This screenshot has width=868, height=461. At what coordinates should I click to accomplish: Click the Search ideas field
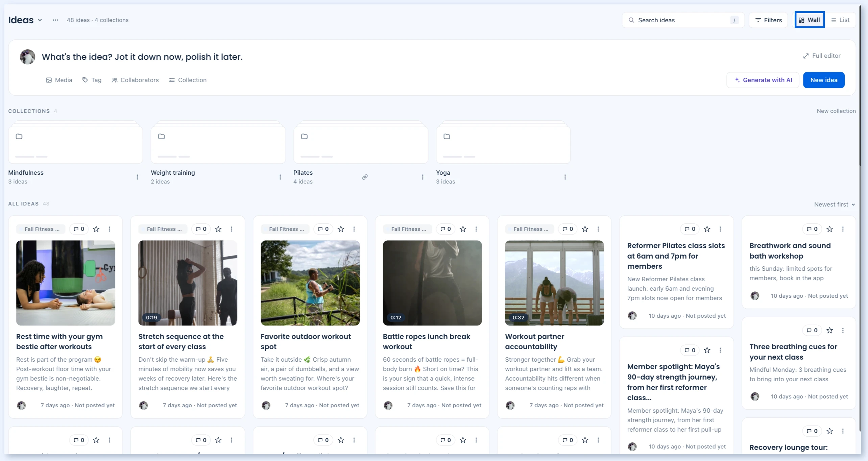pyautogui.click(x=683, y=20)
